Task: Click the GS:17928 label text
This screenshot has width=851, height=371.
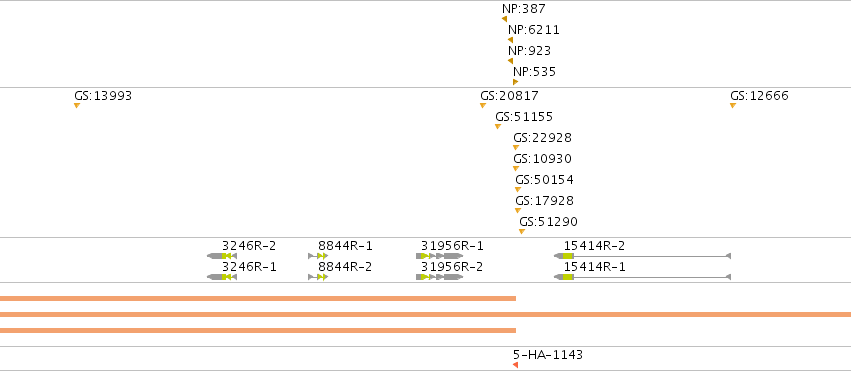Action: pyautogui.click(x=544, y=201)
